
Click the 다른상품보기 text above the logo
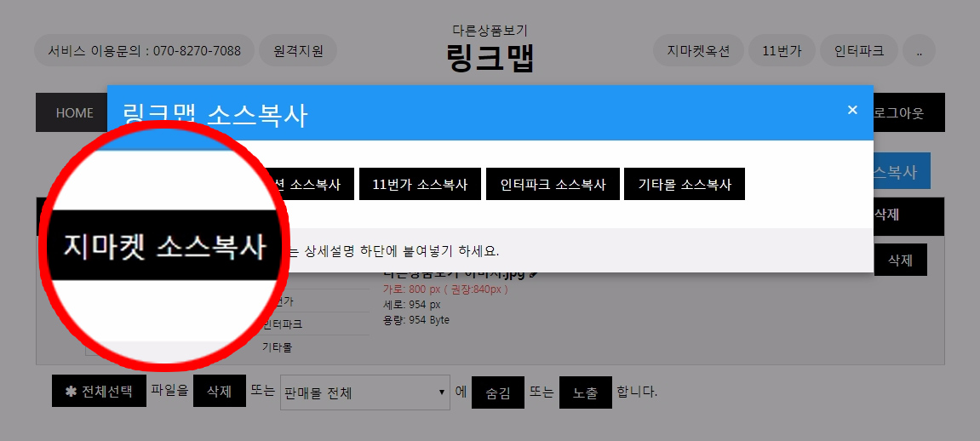490,30
